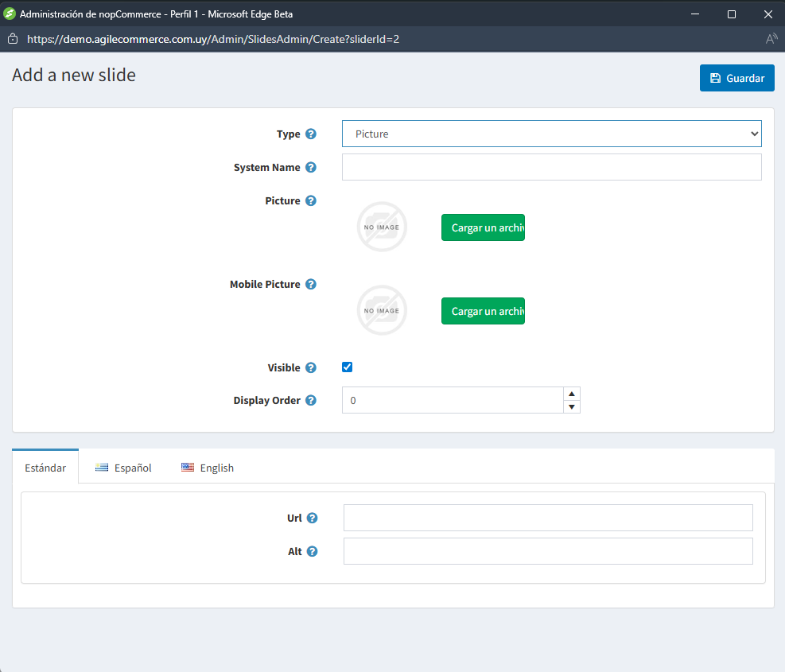Image resolution: width=785 pixels, height=672 pixels.
Task: Click the help icon beside Visible
Action: (x=311, y=368)
